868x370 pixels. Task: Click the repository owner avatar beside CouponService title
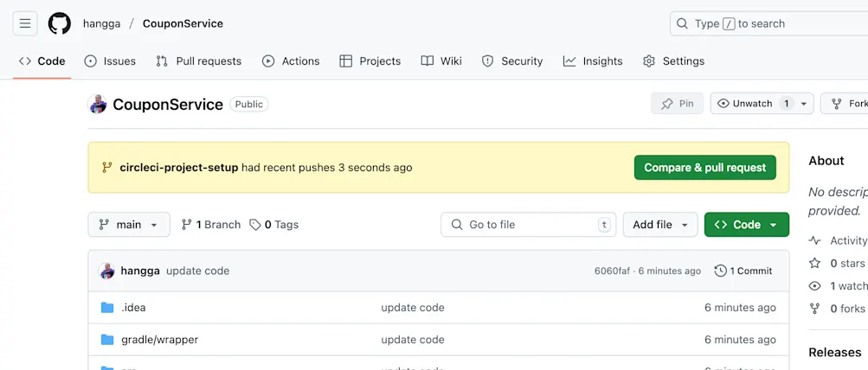98,104
